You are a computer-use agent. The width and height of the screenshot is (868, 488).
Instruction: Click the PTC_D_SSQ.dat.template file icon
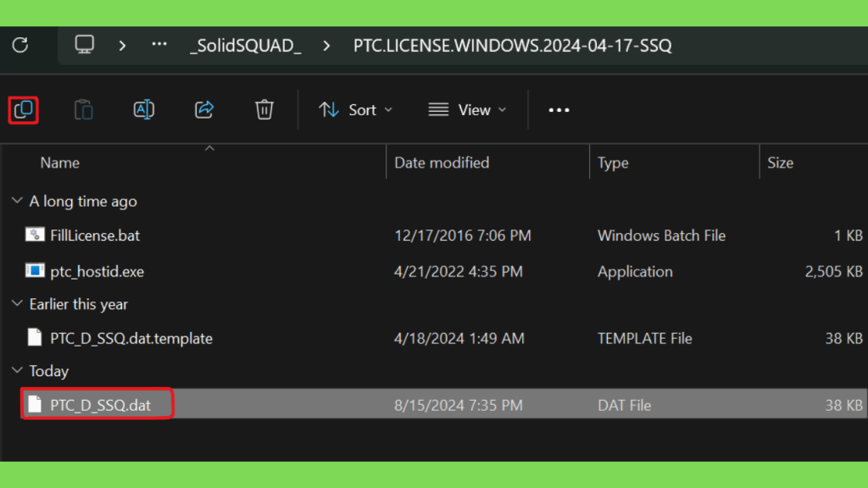point(35,337)
